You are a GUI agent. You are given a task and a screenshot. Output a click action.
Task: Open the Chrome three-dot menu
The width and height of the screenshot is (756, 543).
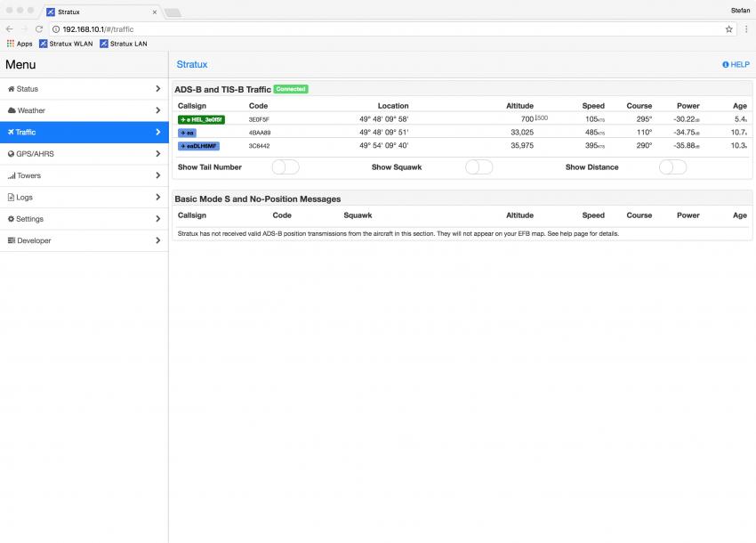[746, 29]
